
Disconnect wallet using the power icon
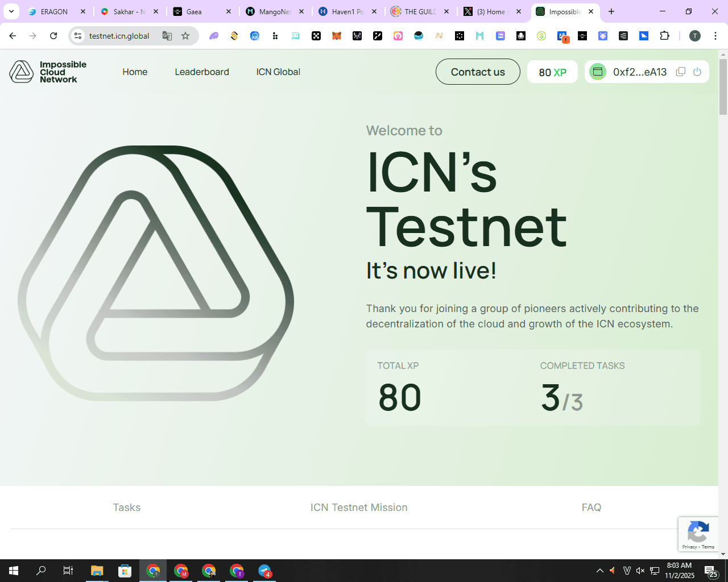click(697, 72)
